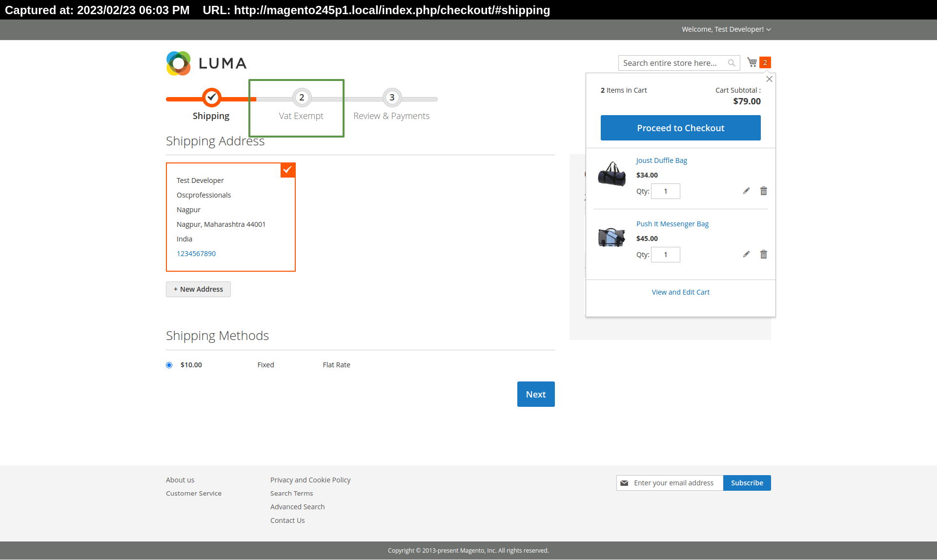
Task: Click the orange cart item counter badge
Action: point(765,62)
